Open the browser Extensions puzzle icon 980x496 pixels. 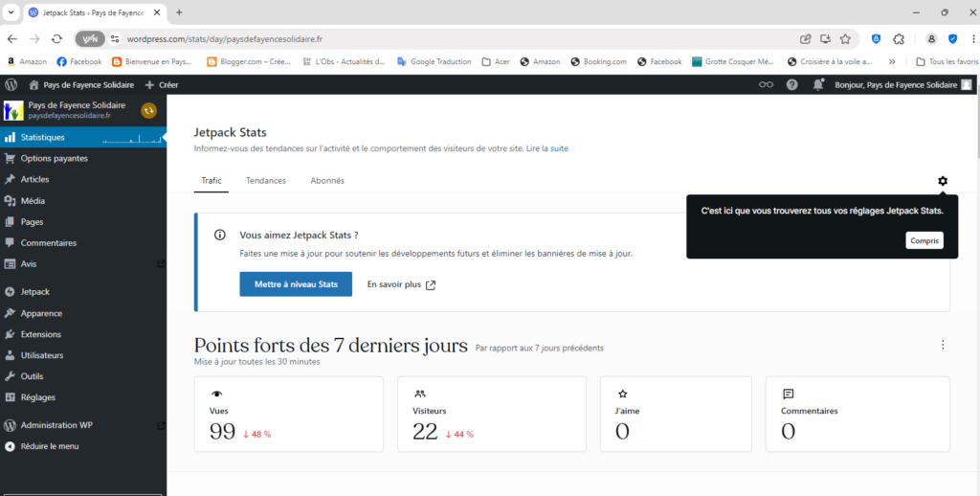coord(899,39)
